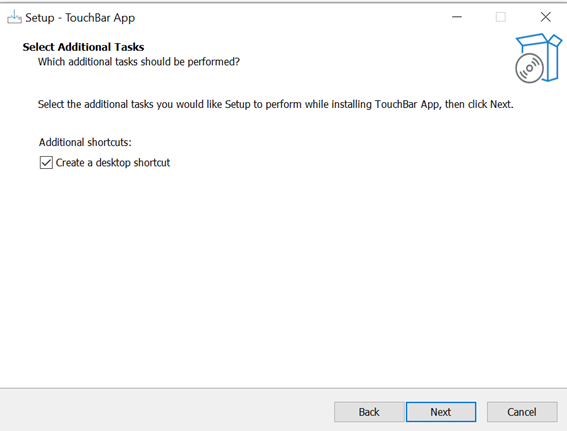Viewport: 567px width, 431px height.
Task: Click "Which additional tasks should be performed?" subtitle
Action: click(139, 62)
